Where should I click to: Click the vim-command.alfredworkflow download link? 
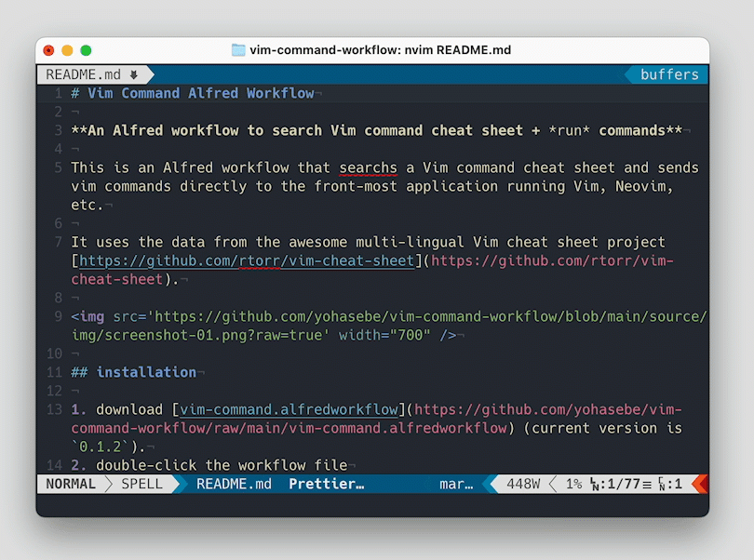289,409
